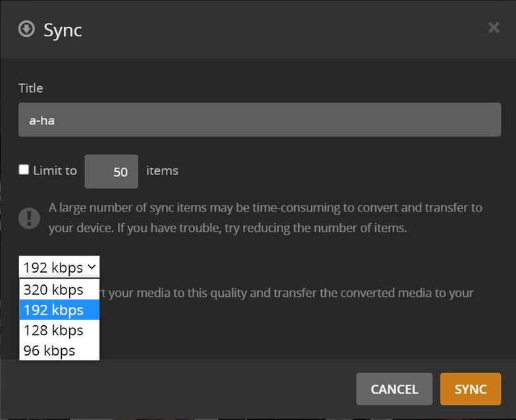Close the Sync dialog with the X
This screenshot has width=516, height=420.
[x=494, y=28]
